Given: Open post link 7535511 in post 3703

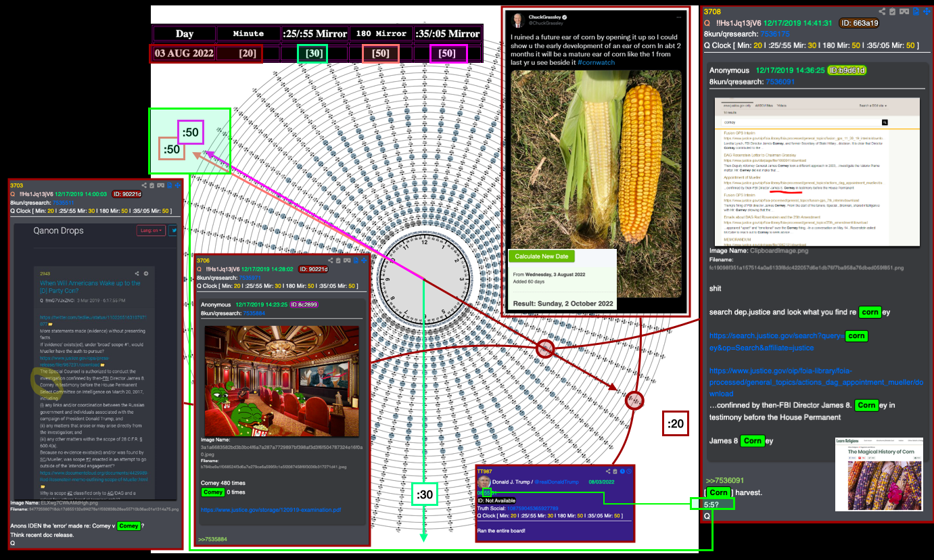Looking at the screenshot, I should point(63,203).
